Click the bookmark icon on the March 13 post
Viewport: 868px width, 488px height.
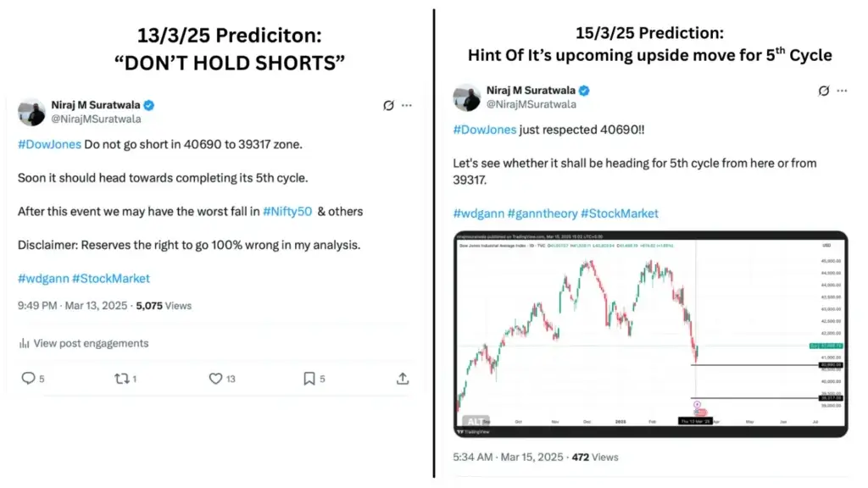(308, 378)
